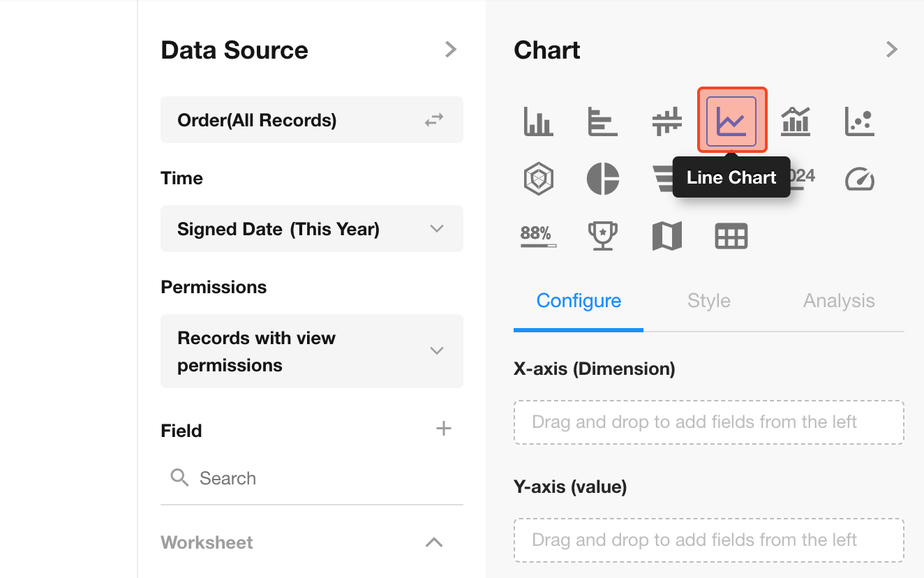Choose the horizontal bar chart icon
Viewport: 924px width, 578px height.
coord(602,121)
